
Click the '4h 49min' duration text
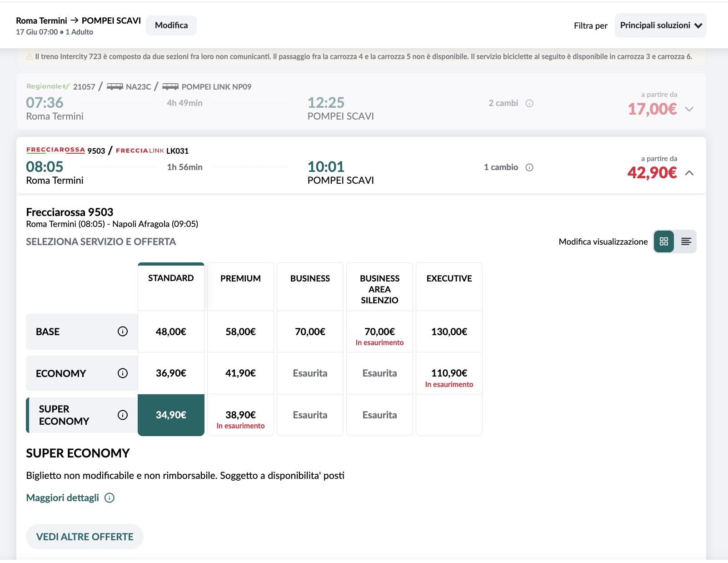(x=184, y=103)
